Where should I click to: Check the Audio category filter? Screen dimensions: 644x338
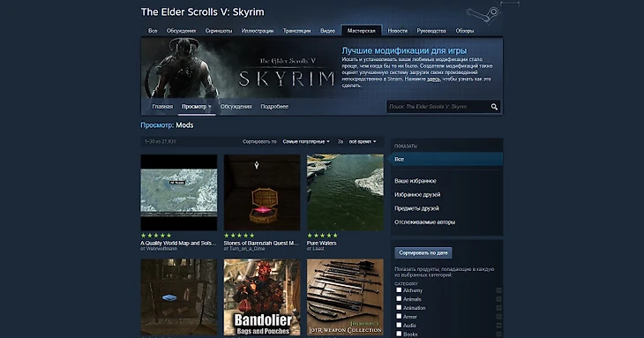click(399, 325)
